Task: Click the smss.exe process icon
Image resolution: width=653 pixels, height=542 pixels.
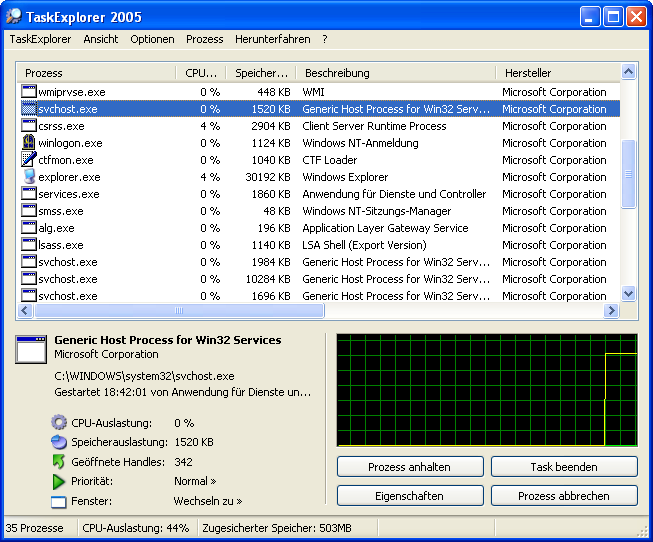Action: point(29,211)
